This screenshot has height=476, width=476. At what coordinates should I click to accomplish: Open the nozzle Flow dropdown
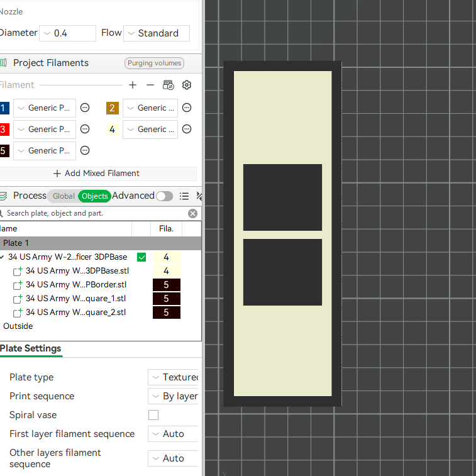(x=157, y=33)
